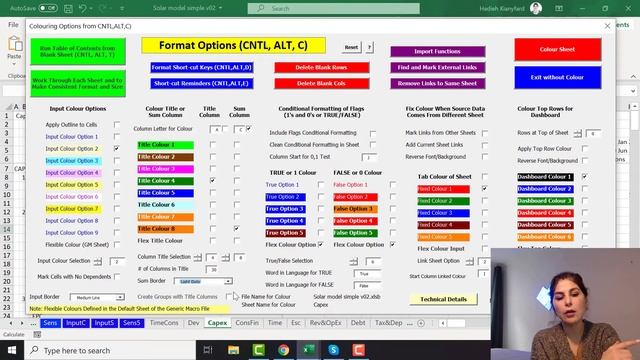The height and width of the screenshot is (360, 640).
Task: Click Link Sheet Option spinner
Action: click(469, 261)
